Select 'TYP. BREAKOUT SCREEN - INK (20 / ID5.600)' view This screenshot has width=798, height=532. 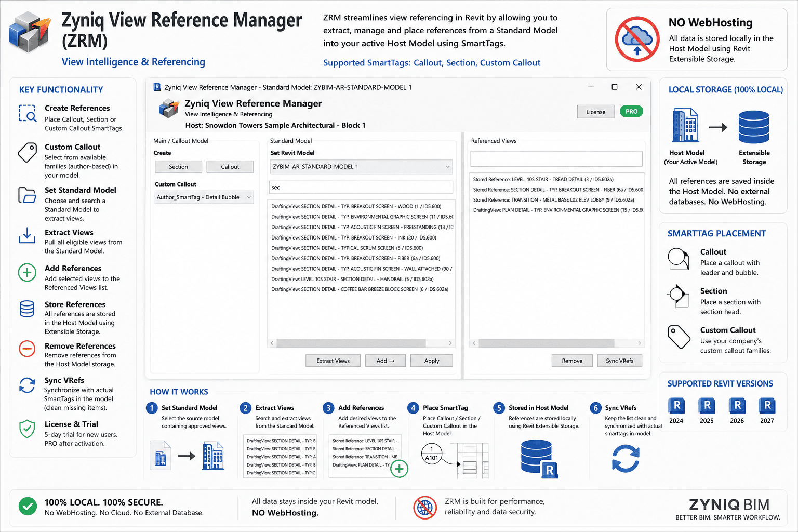coord(361,237)
